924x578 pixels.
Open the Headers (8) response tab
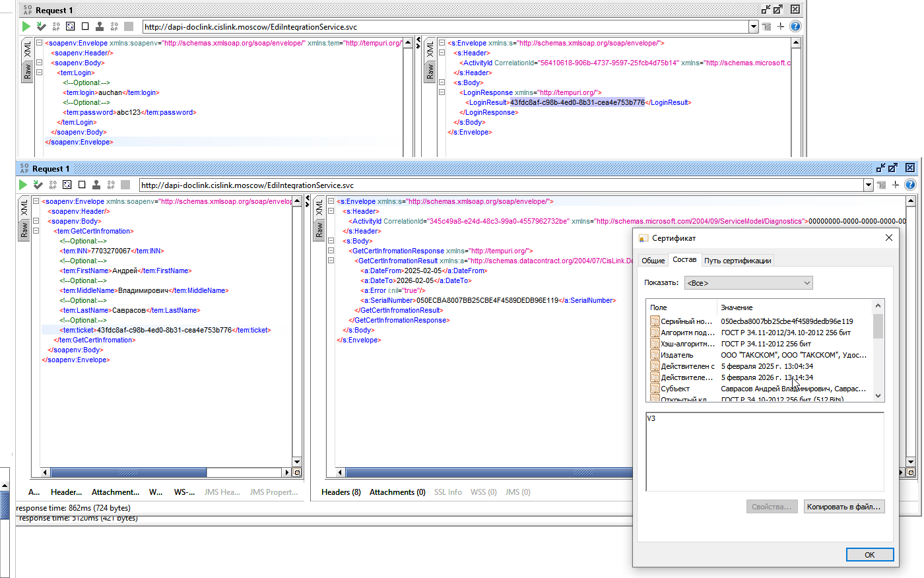coord(341,492)
